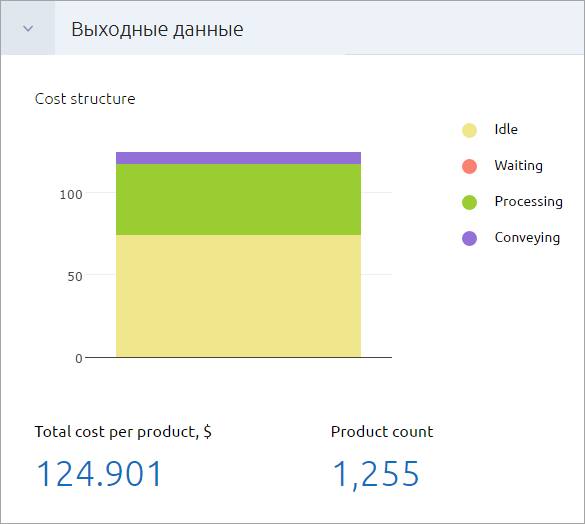Toggle Processing series via green legend dot
The height and width of the screenshot is (524, 585).
coord(469,202)
